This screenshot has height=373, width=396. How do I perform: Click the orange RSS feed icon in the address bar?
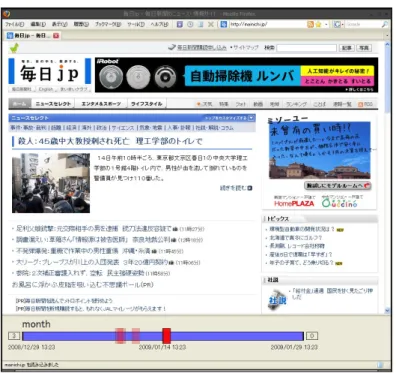point(310,24)
